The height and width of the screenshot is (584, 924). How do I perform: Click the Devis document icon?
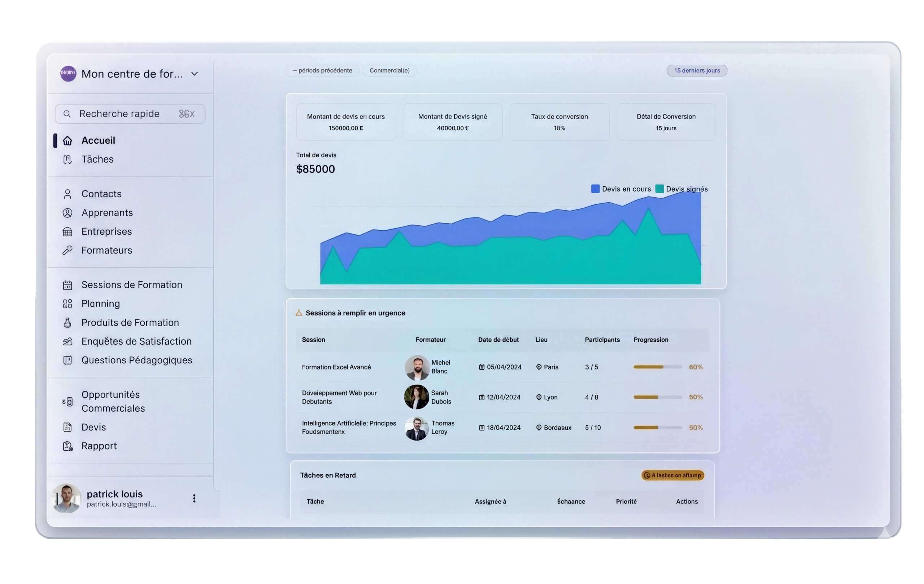pos(67,427)
